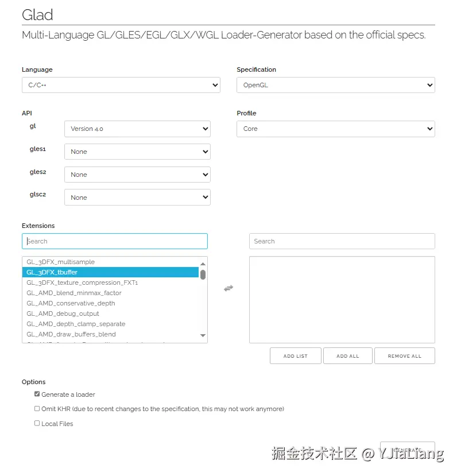Image resolution: width=457 pixels, height=476 pixels.
Task: Click the GENERATE button
Action: click(408, 450)
